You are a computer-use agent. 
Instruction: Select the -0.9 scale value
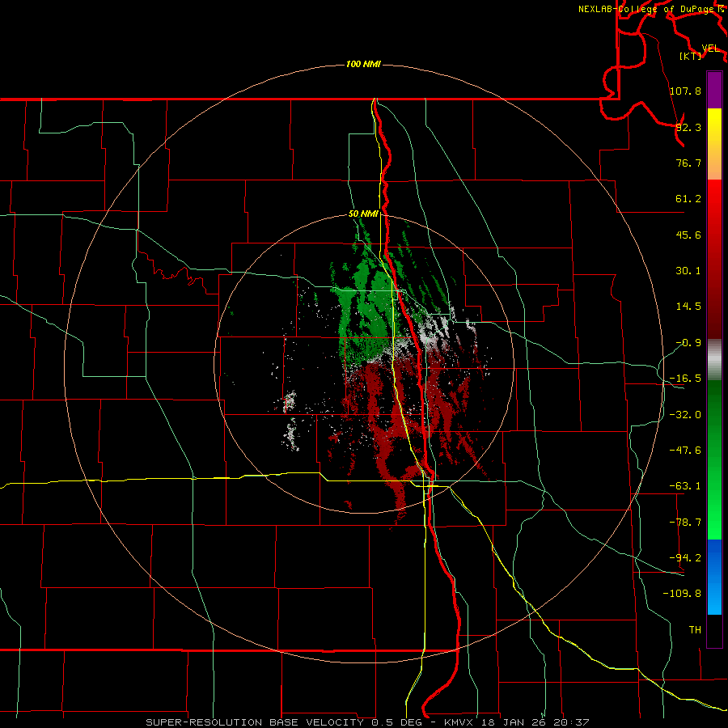[688, 343]
